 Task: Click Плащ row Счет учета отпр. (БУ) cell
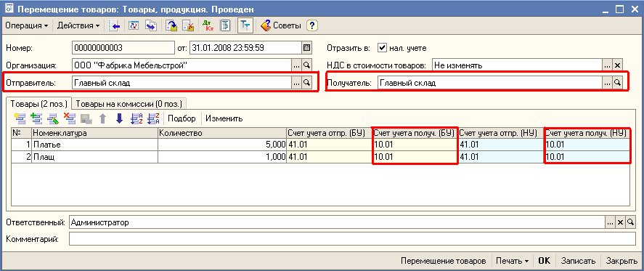(x=329, y=157)
